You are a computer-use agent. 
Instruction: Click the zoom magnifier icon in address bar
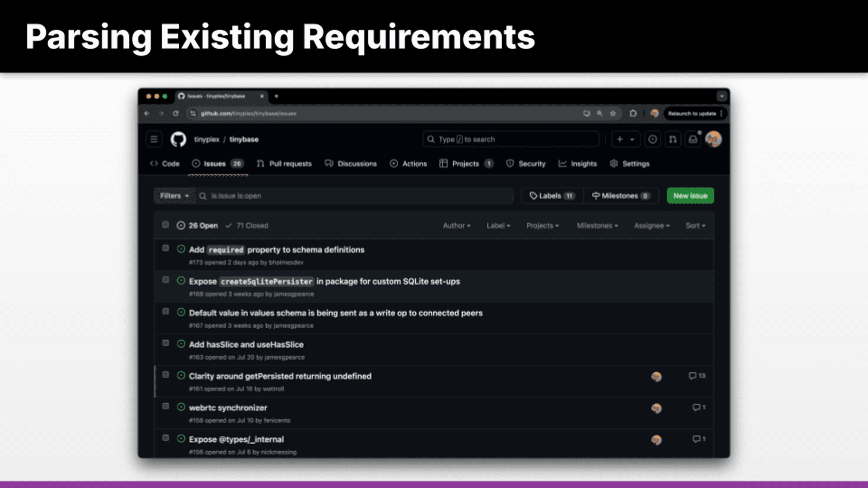pyautogui.click(x=599, y=113)
